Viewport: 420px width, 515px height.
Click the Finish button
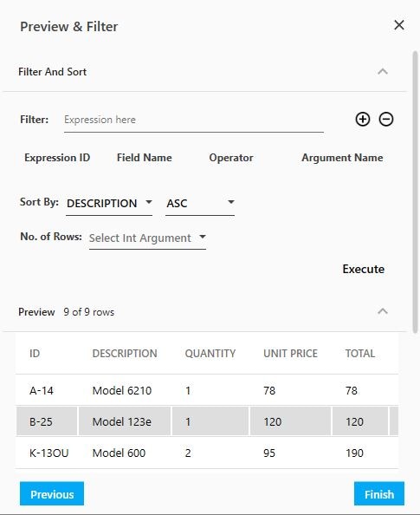coord(379,493)
